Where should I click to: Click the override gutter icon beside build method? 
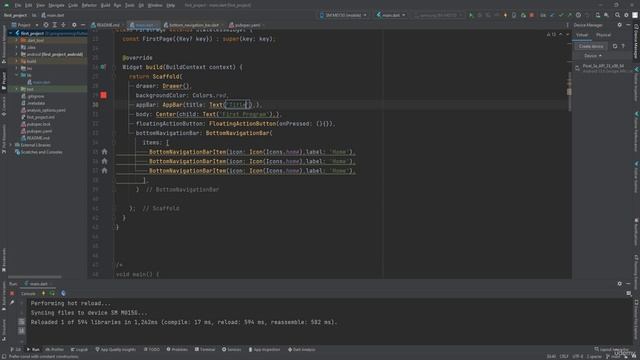pyautogui.click(x=103, y=67)
